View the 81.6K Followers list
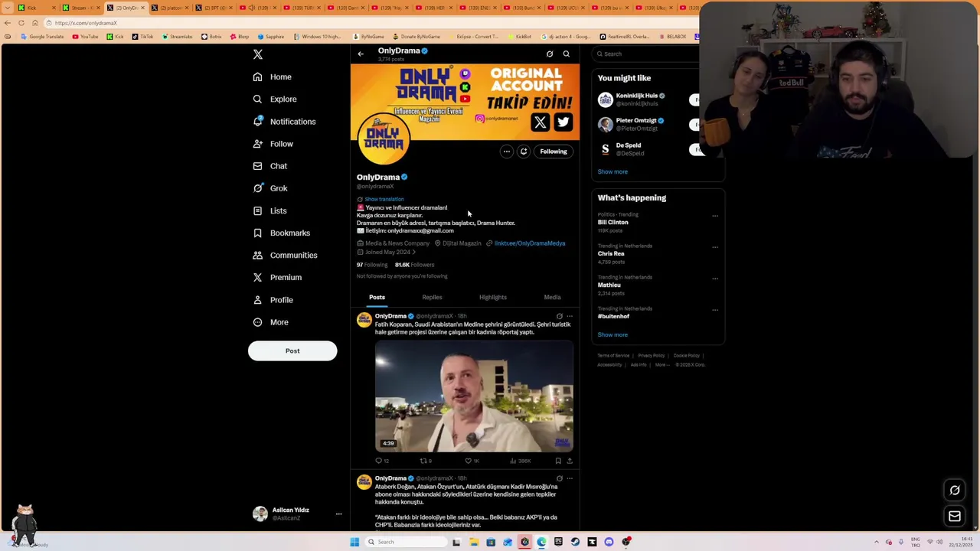The width and height of the screenshot is (980, 551). [414, 265]
